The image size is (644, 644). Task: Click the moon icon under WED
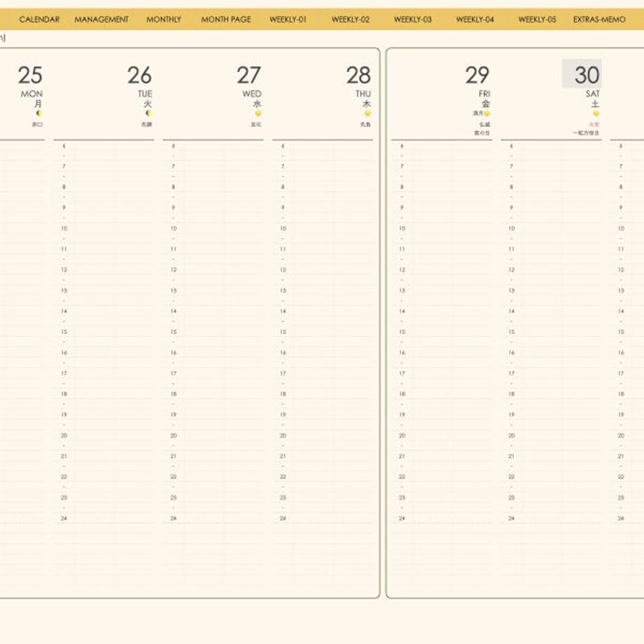pos(258,113)
